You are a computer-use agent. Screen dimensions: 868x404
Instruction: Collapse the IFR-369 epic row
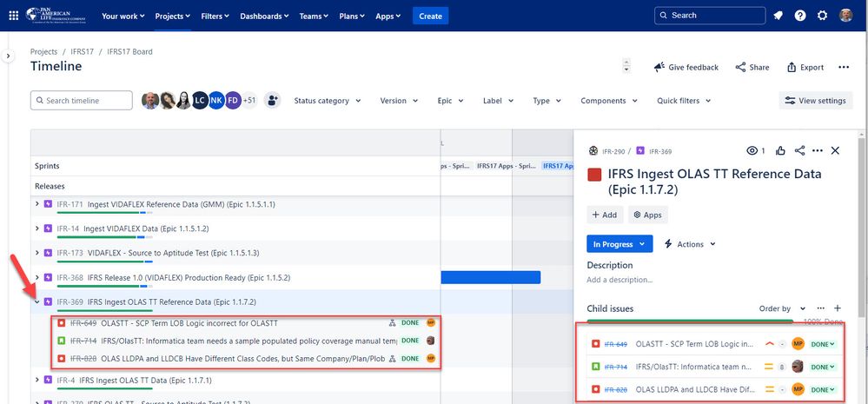(x=37, y=301)
